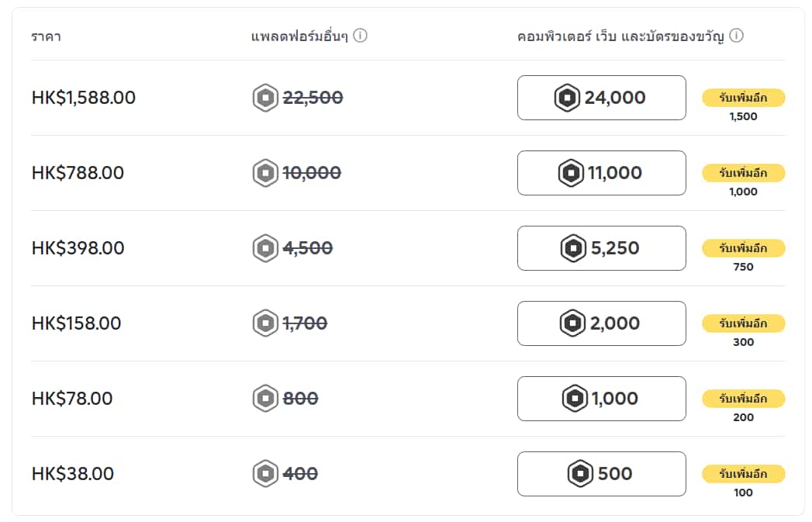Buy the 500 Robux package
The height and width of the screenshot is (522, 812).
(601, 474)
